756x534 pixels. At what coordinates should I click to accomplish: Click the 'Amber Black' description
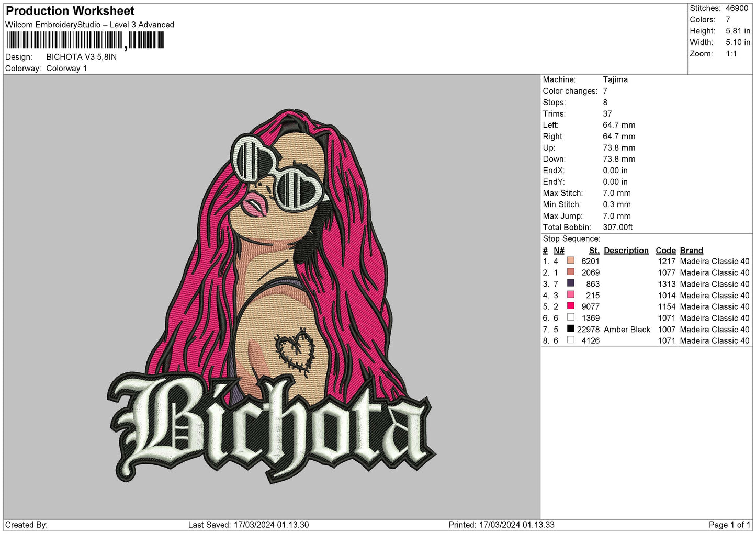[627, 330]
